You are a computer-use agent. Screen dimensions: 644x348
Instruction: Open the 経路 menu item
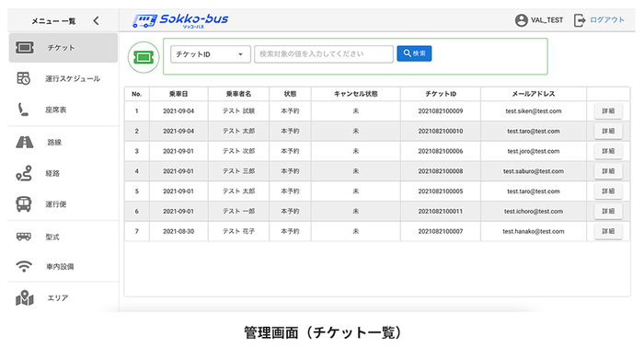(63, 173)
